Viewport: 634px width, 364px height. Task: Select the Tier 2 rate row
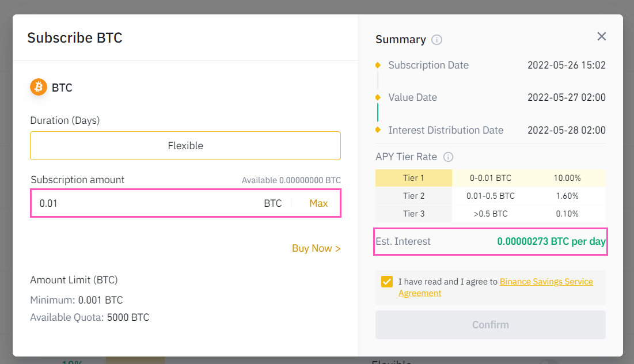tap(490, 196)
